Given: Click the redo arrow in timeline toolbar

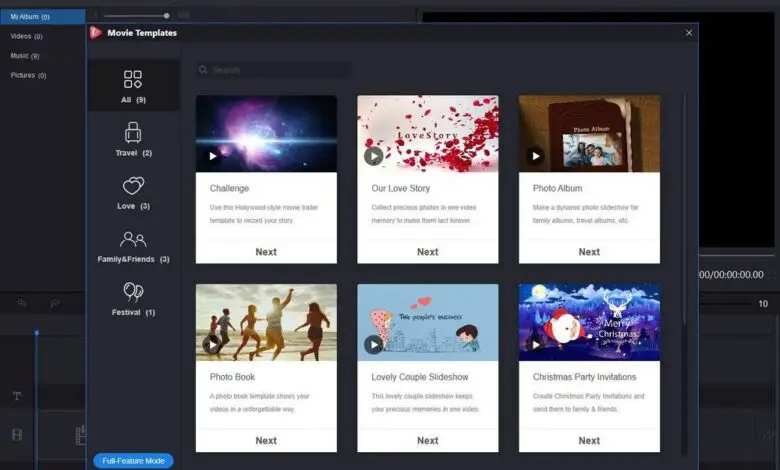Looking at the screenshot, I should click(55, 302).
